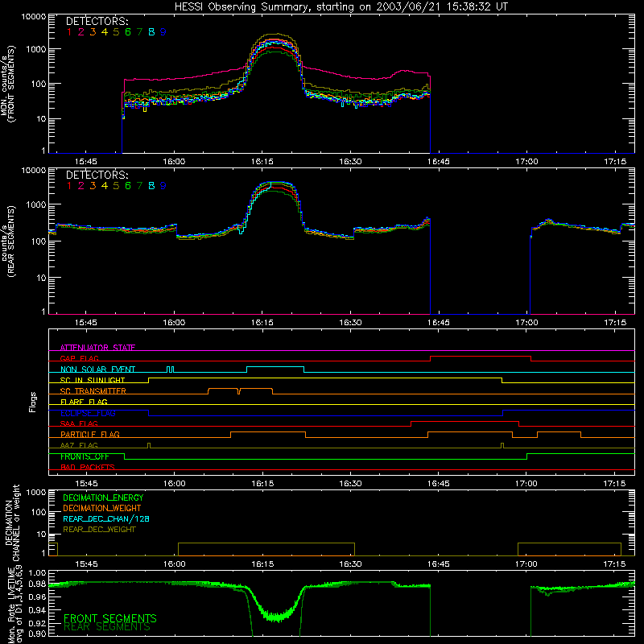
Task: Click the GAP_FLAG label
Action: [x=79, y=358]
